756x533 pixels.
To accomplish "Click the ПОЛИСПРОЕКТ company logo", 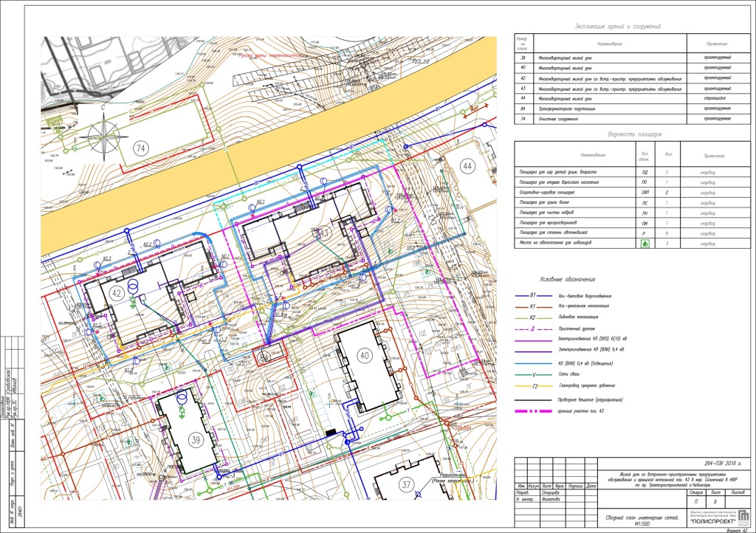I will pos(743,517).
